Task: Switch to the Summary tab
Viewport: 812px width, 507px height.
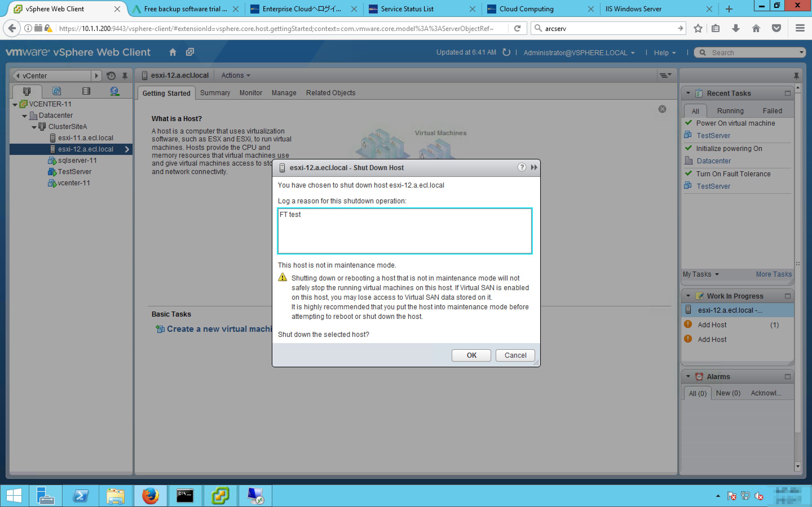Action: coord(215,93)
